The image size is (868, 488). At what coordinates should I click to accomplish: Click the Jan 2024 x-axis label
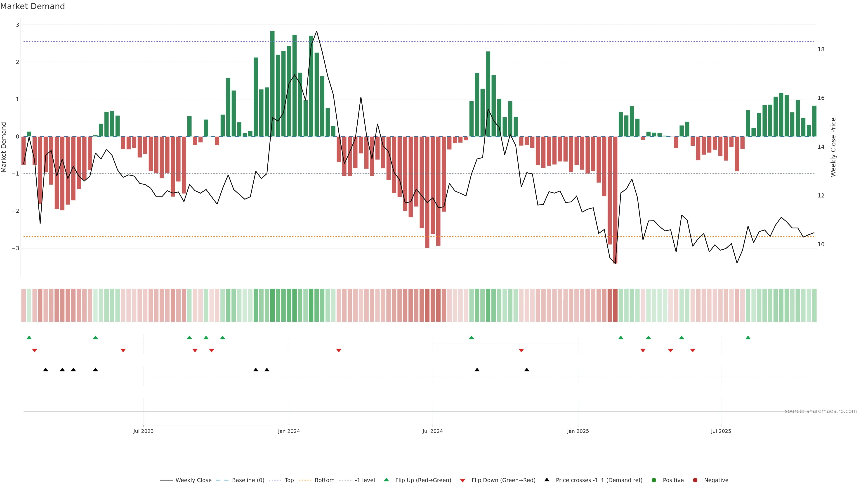(289, 431)
